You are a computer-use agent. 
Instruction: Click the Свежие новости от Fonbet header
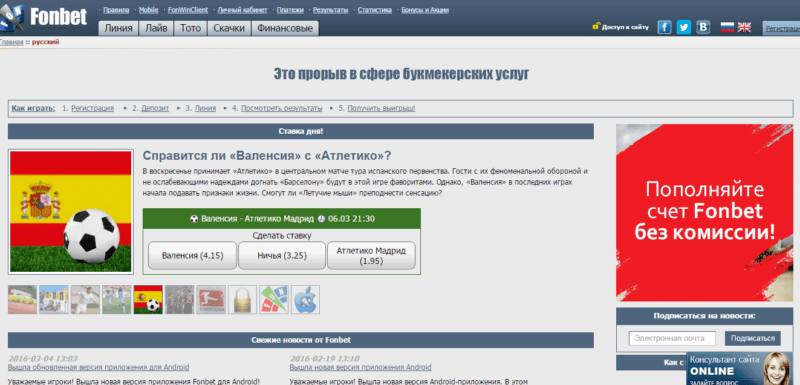pos(301,340)
